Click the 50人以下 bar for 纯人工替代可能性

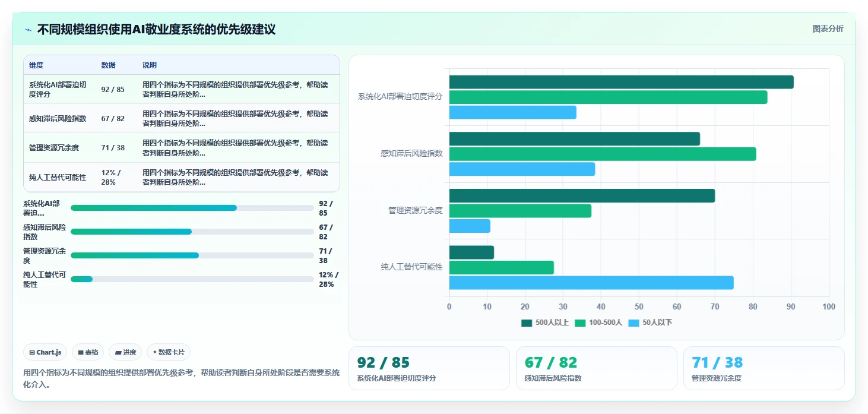[591, 283]
